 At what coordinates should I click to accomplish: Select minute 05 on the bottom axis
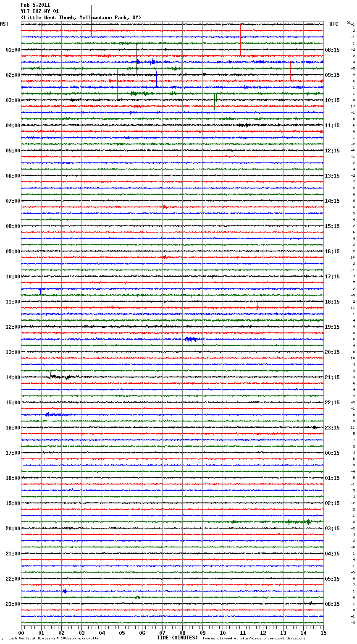[x=122, y=633]
